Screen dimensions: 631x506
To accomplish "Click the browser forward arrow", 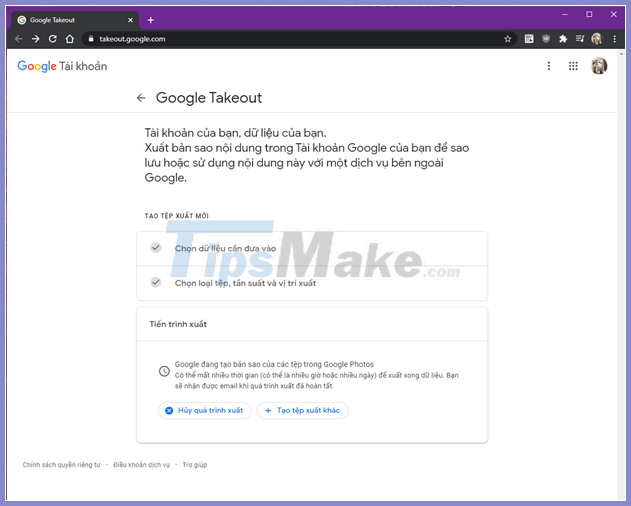I will tap(35, 39).
